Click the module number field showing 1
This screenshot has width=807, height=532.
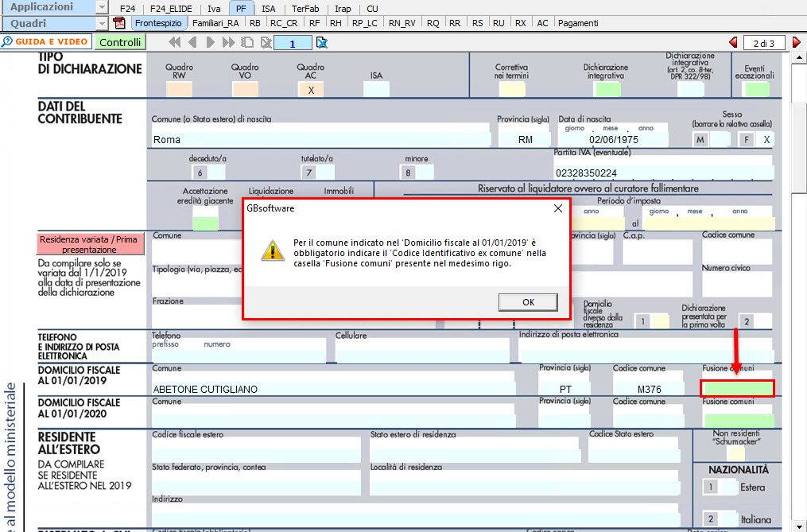pos(293,43)
